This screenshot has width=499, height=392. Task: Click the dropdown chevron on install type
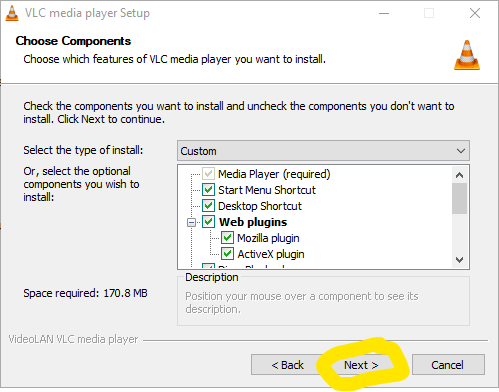[461, 151]
